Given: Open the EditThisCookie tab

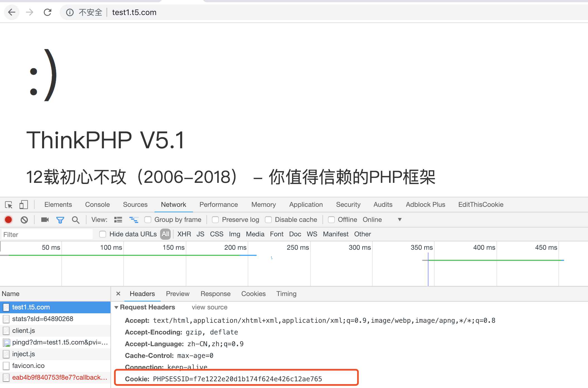Looking at the screenshot, I should pyautogui.click(x=481, y=205).
